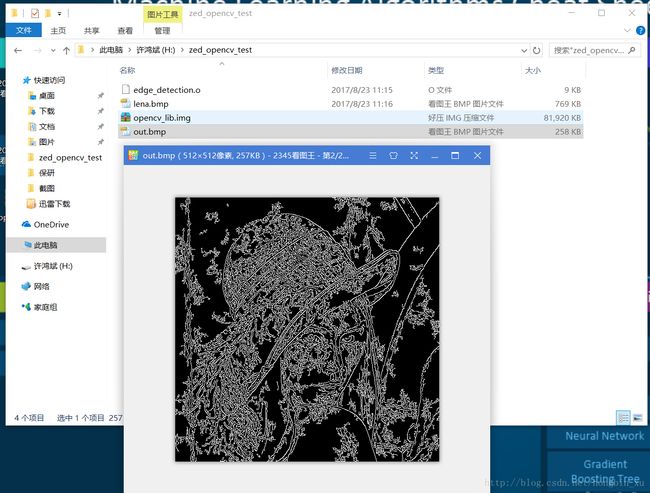Image resolution: width=650 pixels, height=493 pixels.
Task: Click the 2017/8/23 11:16 date cell
Action: point(362,104)
